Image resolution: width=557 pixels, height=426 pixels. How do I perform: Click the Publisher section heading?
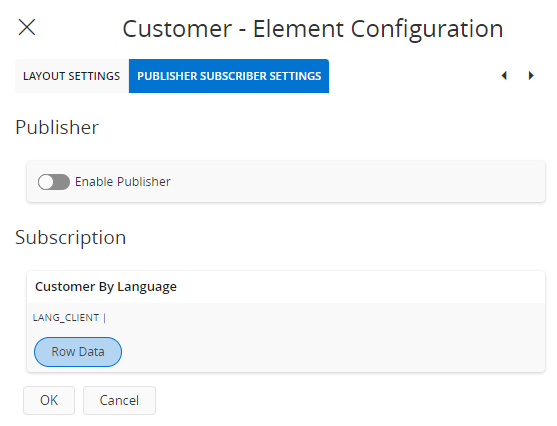[57, 127]
